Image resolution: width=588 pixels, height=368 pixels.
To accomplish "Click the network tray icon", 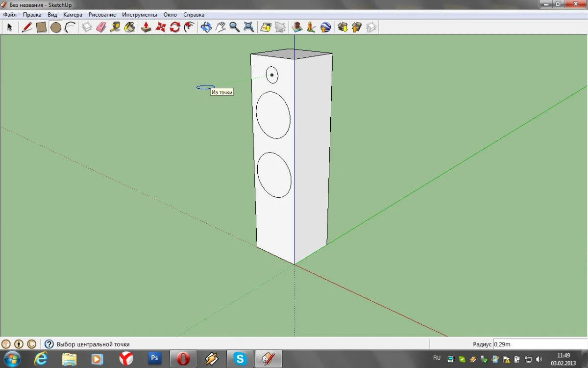I will 528,359.
